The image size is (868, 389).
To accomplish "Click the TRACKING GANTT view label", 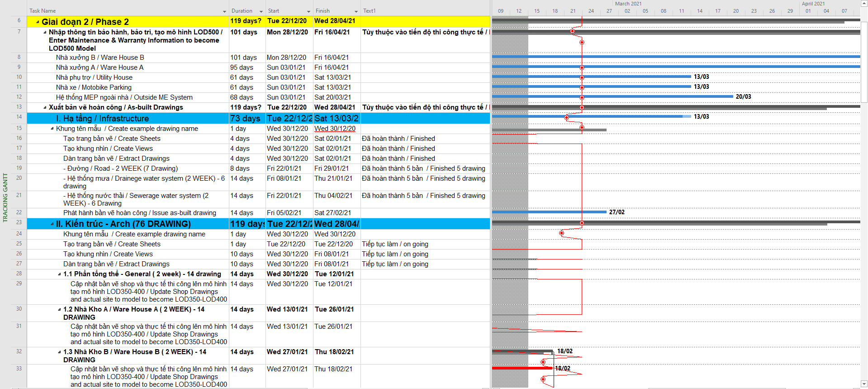I will (5, 197).
